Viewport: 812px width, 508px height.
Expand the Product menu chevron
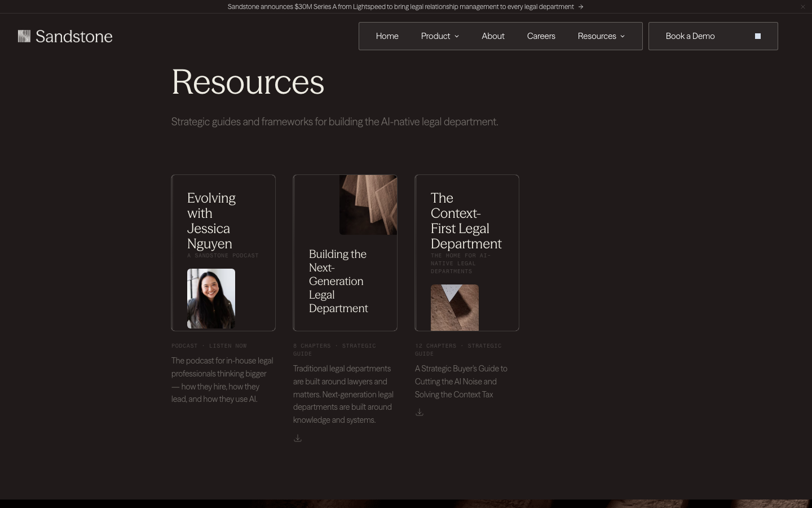point(457,36)
